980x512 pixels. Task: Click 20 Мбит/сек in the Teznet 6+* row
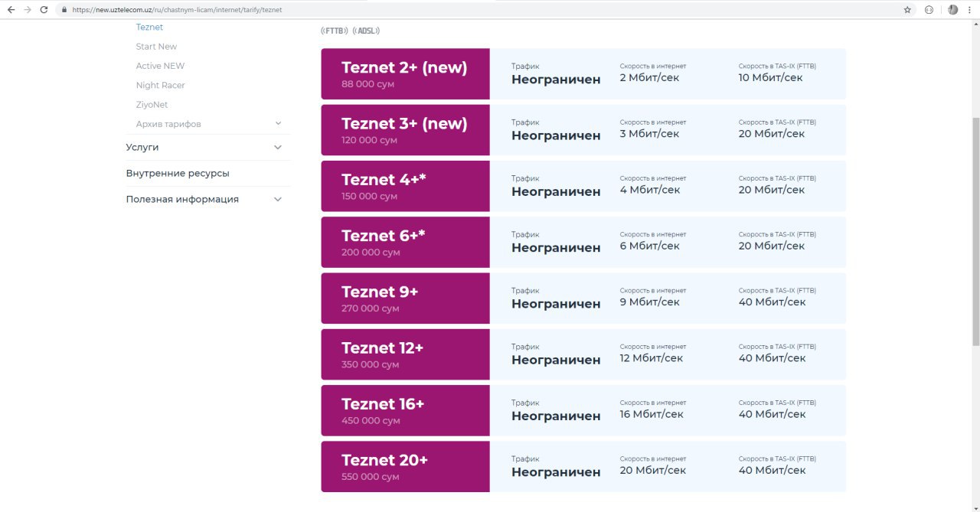click(772, 246)
